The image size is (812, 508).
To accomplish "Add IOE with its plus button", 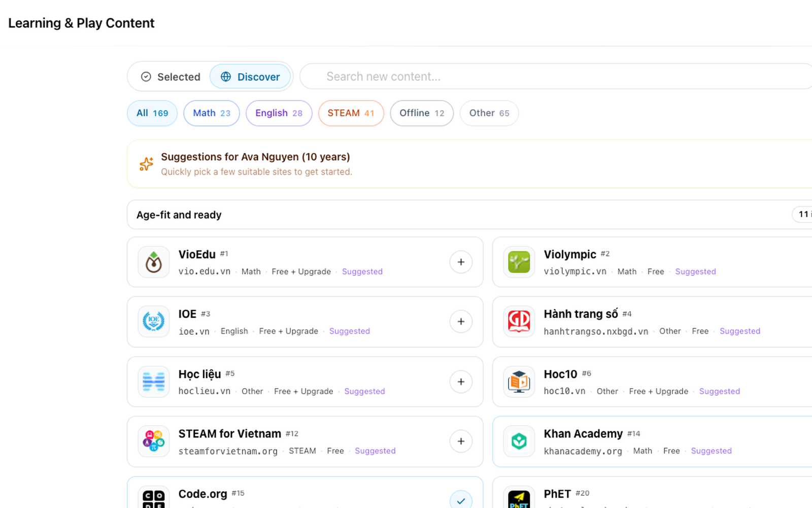I will (461, 322).
